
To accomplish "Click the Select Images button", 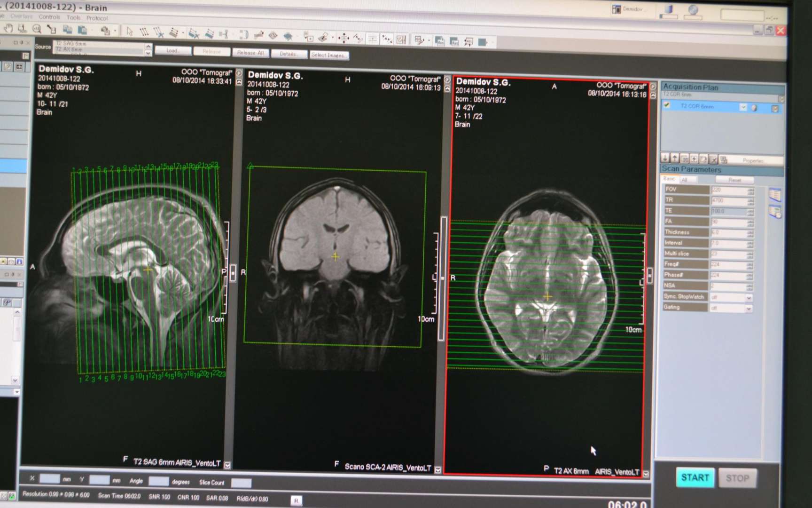I will pos(329,55).
